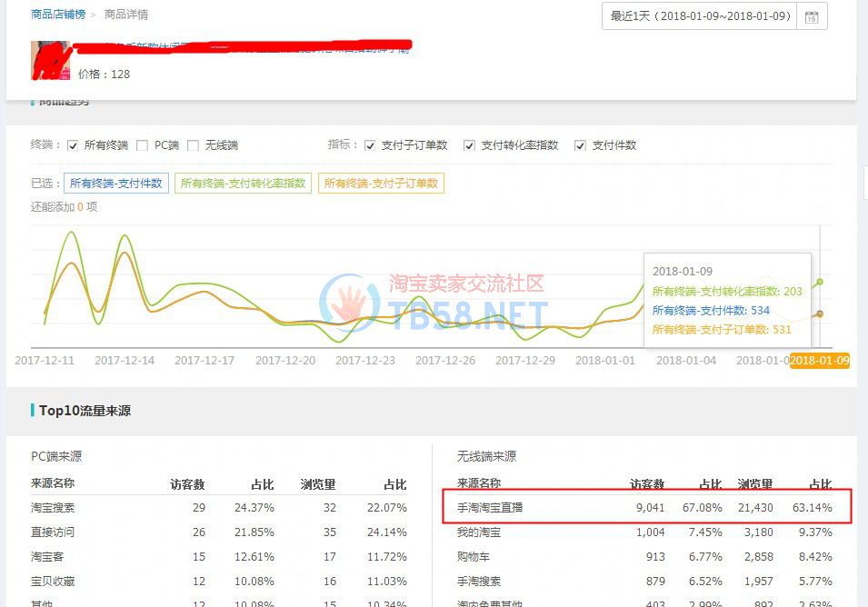Toggle the 支付转化率指数 indicator checkbox
This screenshot has width=868, height=607.
[x=469, y=145]
